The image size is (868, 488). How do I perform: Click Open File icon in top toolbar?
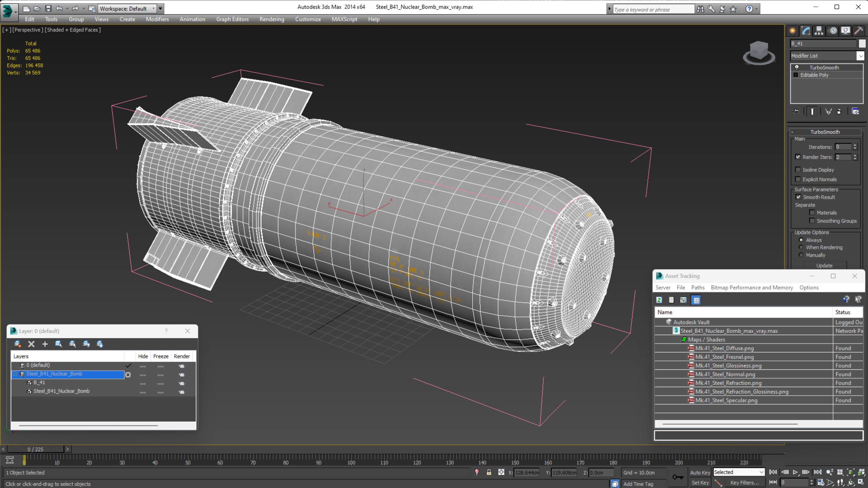pos(37,9)
